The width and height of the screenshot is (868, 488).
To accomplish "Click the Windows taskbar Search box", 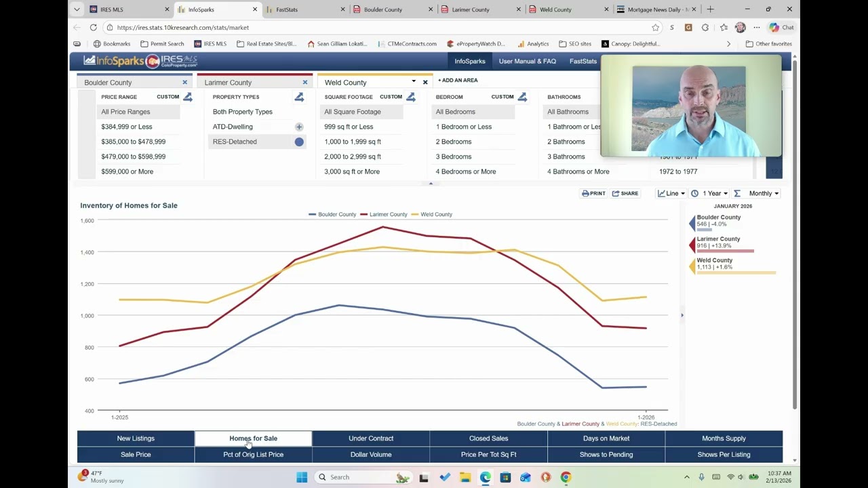I will tap(363, 477).
